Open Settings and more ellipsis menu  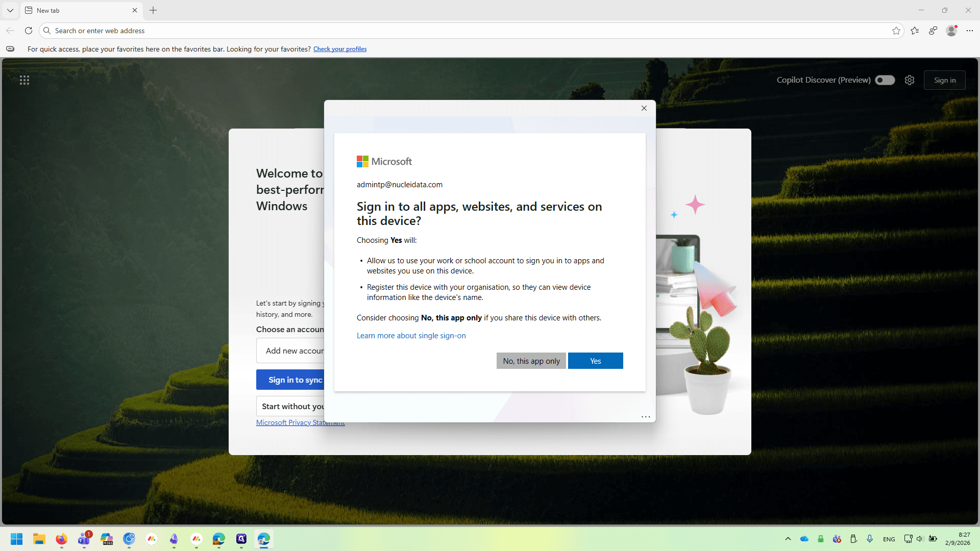point(970,31)
